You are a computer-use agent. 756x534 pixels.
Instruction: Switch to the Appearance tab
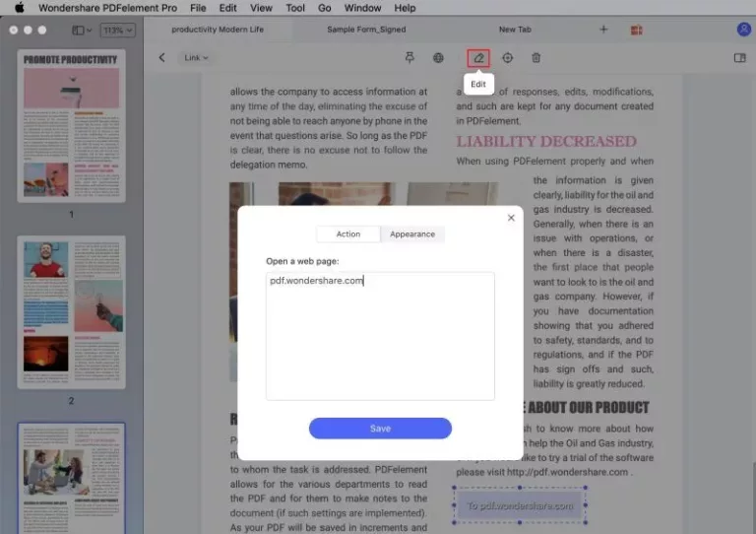[x=412, y=234]
